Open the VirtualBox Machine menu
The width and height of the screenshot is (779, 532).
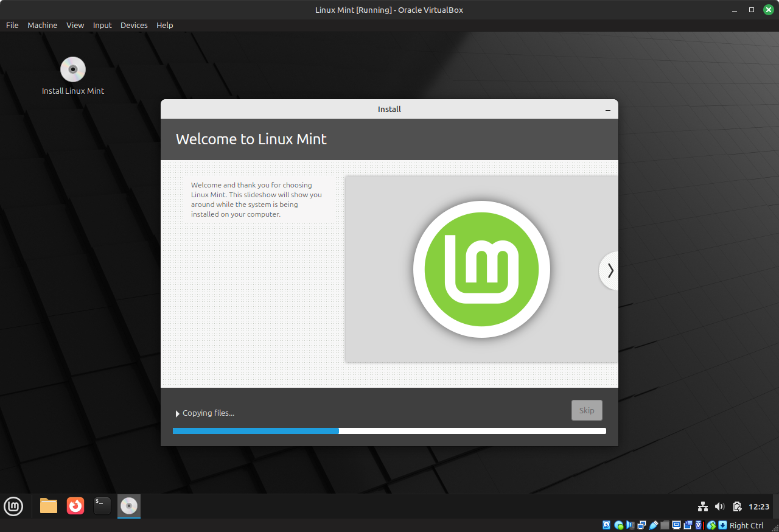43,25
